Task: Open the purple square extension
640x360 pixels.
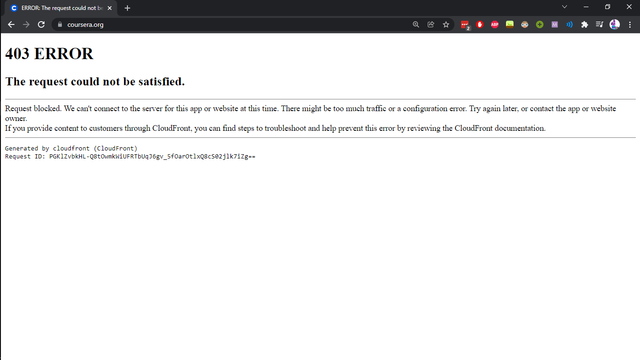Action: [555, 24]
